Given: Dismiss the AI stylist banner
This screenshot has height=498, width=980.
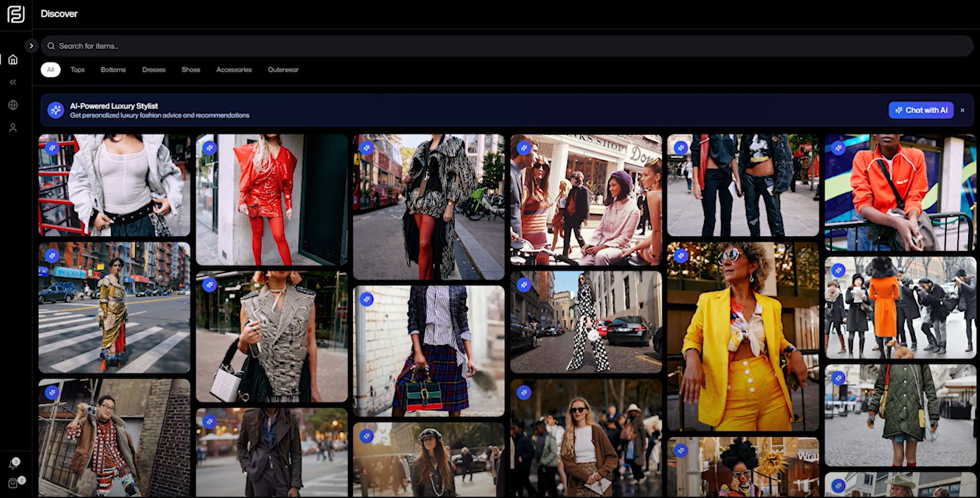Looking at the screenshot, I should tap(962, 110).
